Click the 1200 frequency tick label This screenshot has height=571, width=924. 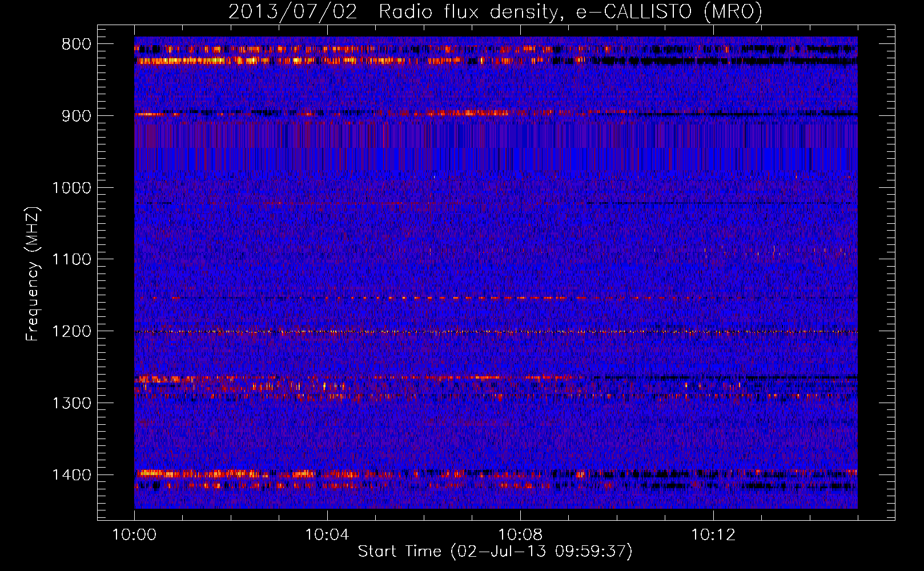(x=71, y=332)
